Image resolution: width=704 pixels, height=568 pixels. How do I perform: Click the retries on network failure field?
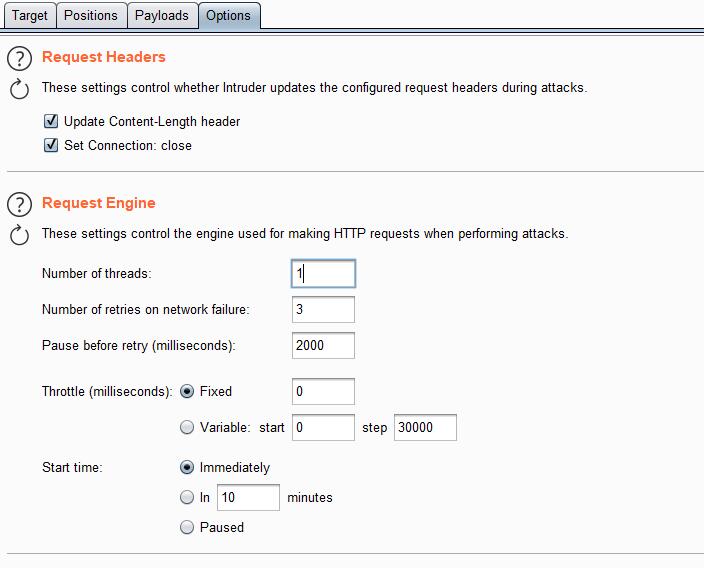pyautogui.click(x=323, y=310)
